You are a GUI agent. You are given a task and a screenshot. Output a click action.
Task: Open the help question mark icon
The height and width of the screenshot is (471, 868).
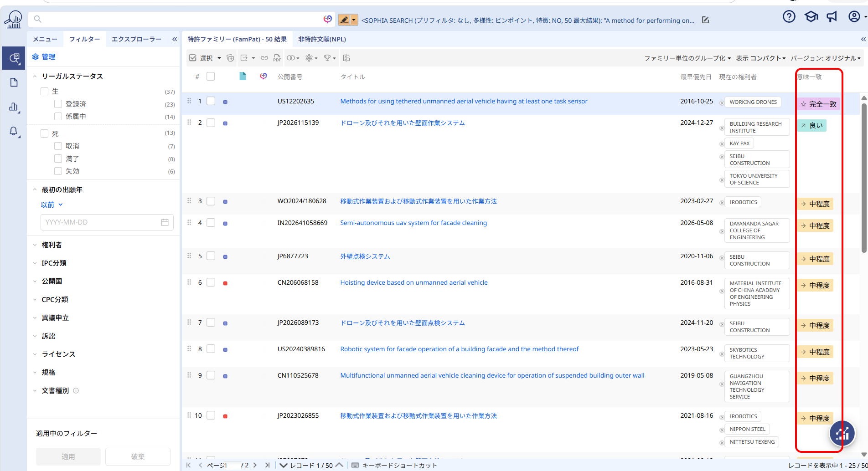pyautogui.click(x=789, y=17)
